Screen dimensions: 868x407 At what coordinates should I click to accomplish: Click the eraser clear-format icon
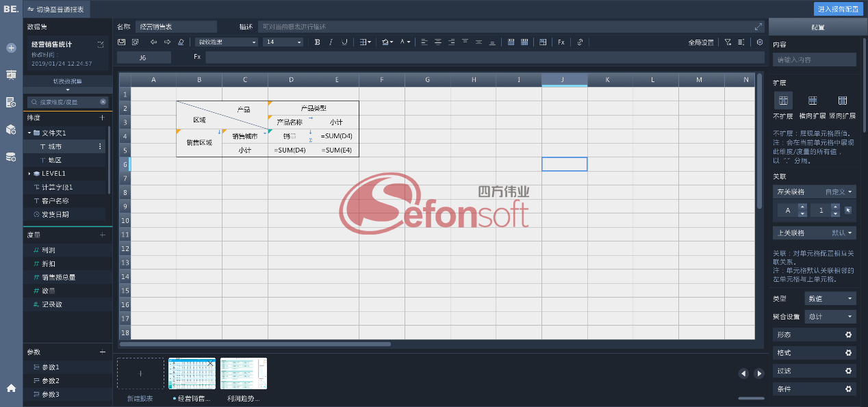pos(181,42)
